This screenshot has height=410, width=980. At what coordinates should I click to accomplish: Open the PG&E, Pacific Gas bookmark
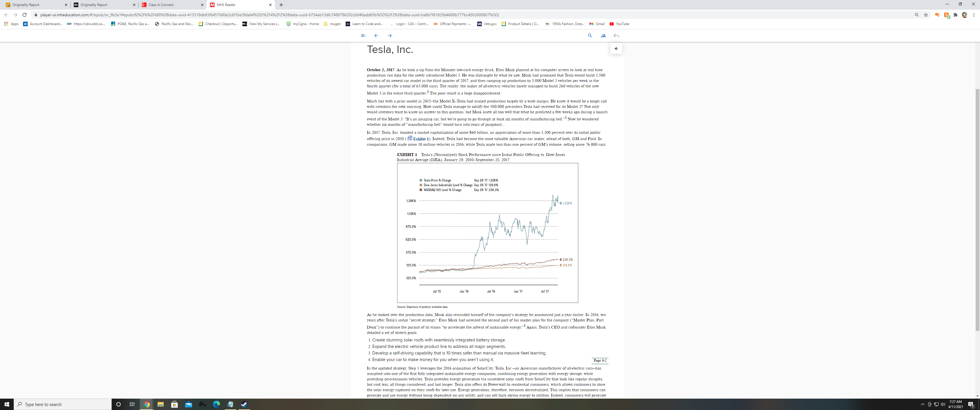(130, 24)
